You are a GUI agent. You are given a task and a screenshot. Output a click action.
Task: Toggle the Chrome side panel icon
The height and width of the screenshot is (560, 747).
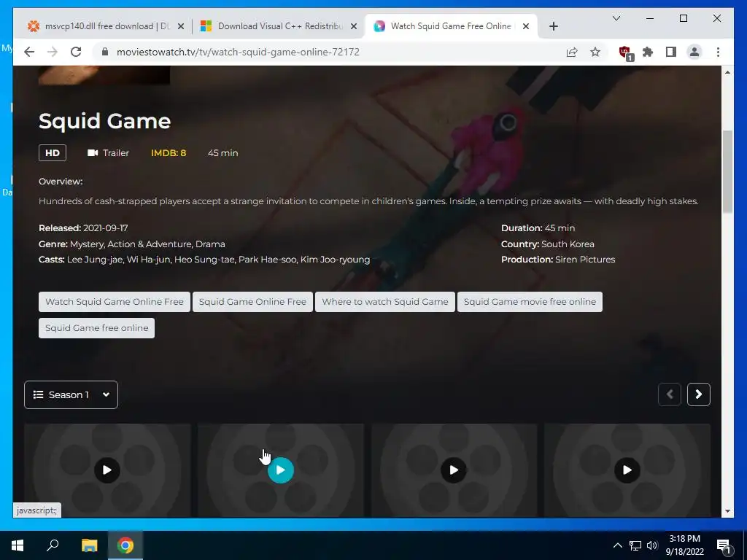(x=671, y=52)
